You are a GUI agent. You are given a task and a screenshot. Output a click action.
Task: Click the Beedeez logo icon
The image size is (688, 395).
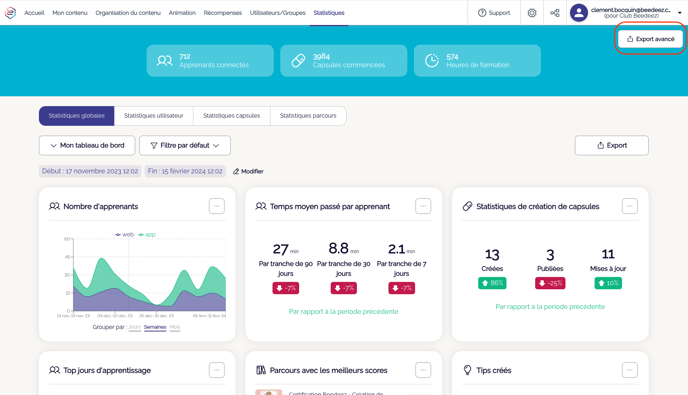tap(11, 13)
